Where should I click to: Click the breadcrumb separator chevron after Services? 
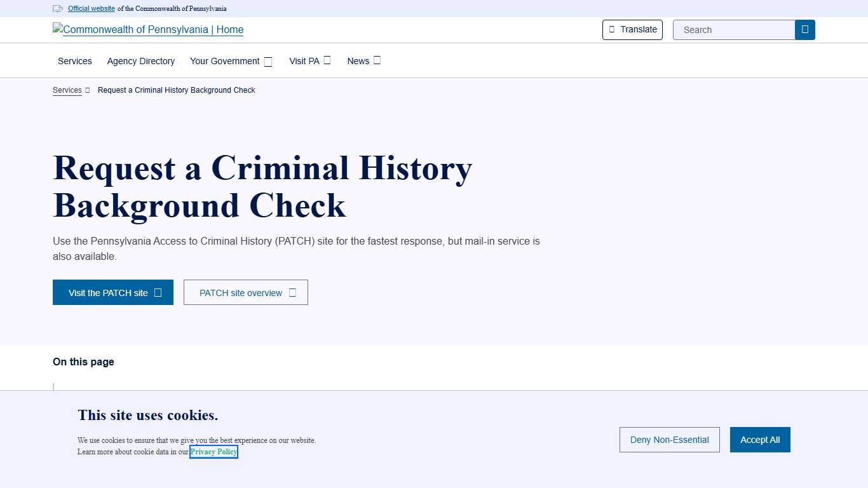[x=87, y=90]
